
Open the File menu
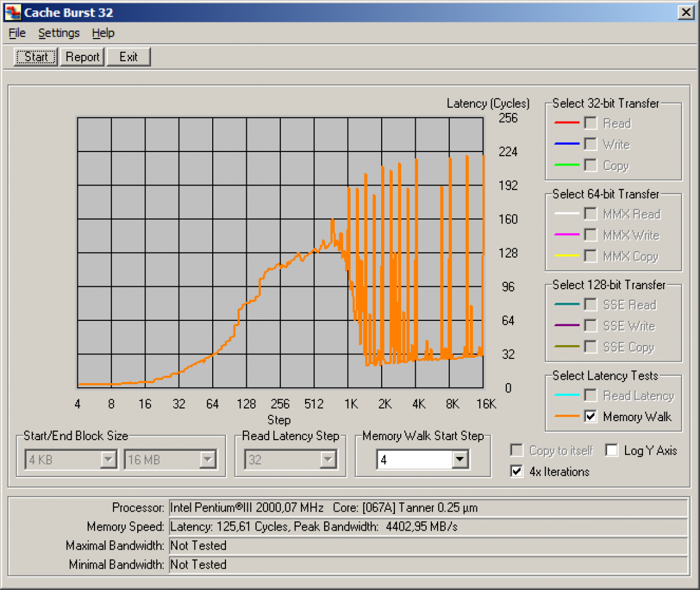pos(17,33)
